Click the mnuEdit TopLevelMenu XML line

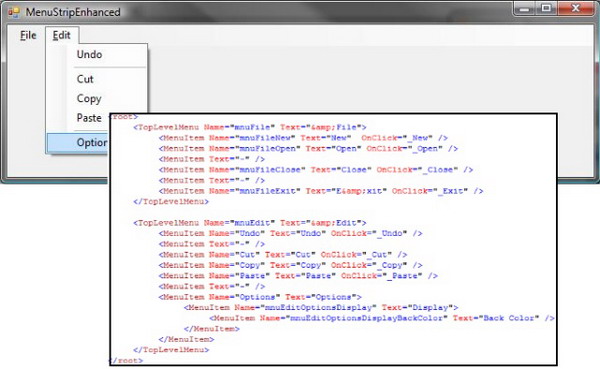pyautogui.click(x=249, y=223)
